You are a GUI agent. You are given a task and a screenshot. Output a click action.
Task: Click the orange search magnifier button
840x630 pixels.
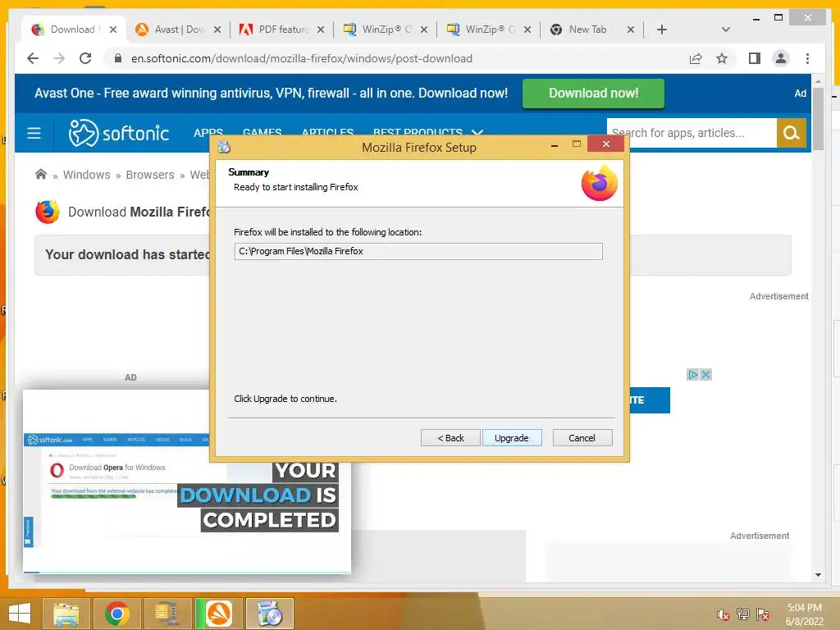792,133
